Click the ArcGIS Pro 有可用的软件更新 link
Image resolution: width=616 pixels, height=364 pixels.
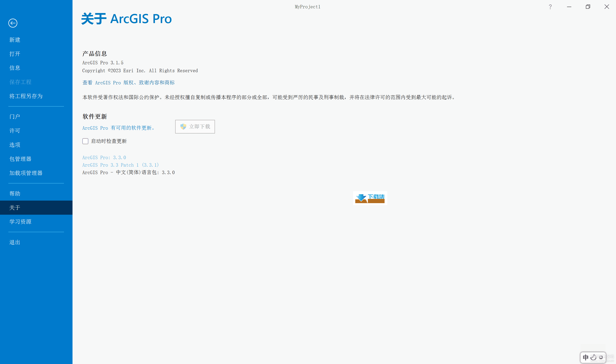pos(118,128)
